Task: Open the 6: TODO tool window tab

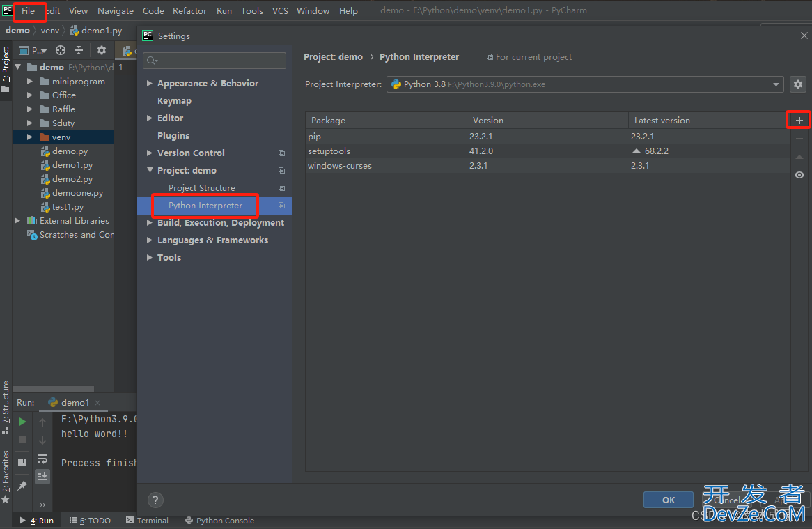Action: pyautogui.click(x=90, y=521)
